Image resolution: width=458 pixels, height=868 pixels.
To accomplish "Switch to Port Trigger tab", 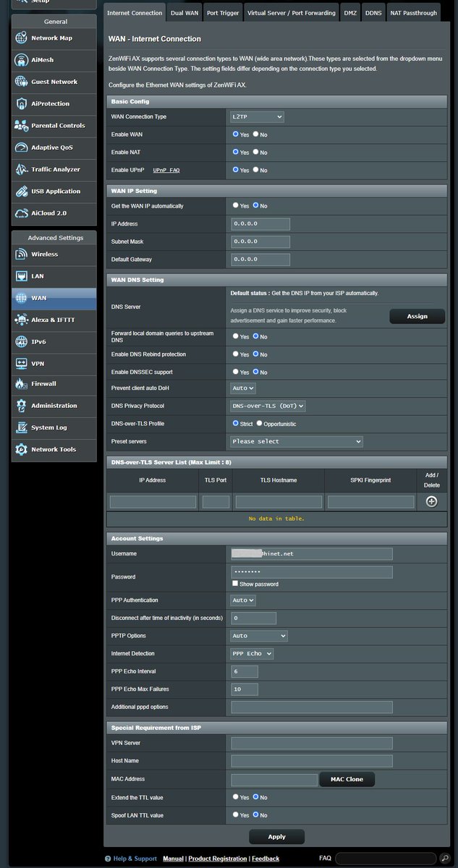I will click(222, 13).
